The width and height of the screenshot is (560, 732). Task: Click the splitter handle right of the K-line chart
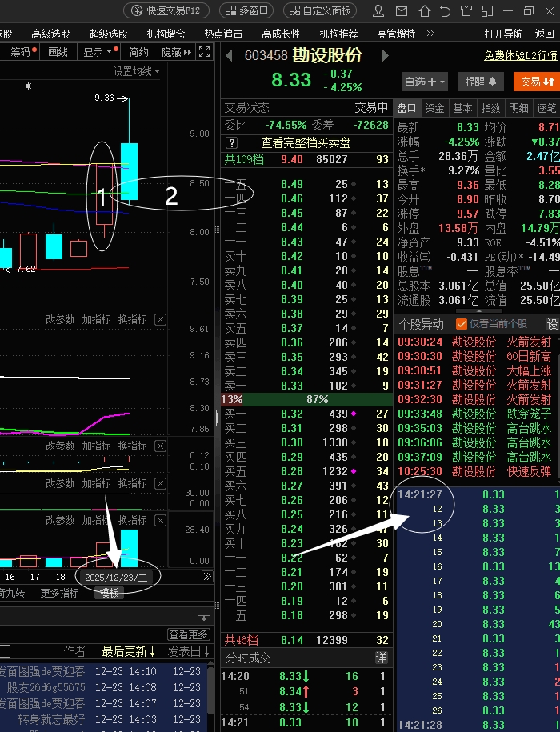[217, 230]
